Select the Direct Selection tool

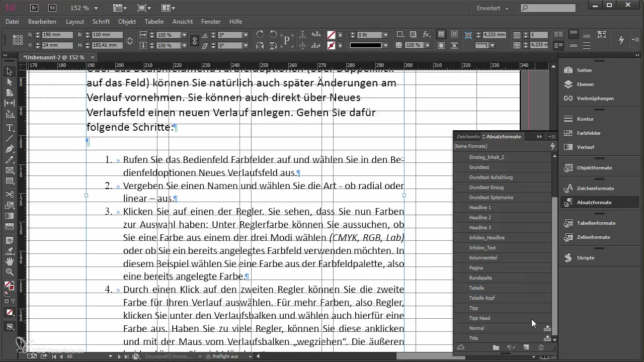point(9,82)
